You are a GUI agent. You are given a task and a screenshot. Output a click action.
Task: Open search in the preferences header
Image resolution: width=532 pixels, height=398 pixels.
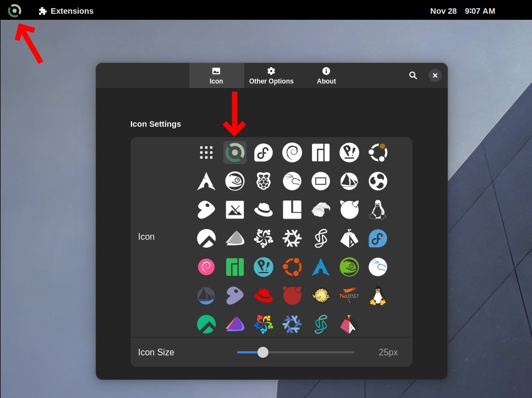pos(413,75)
